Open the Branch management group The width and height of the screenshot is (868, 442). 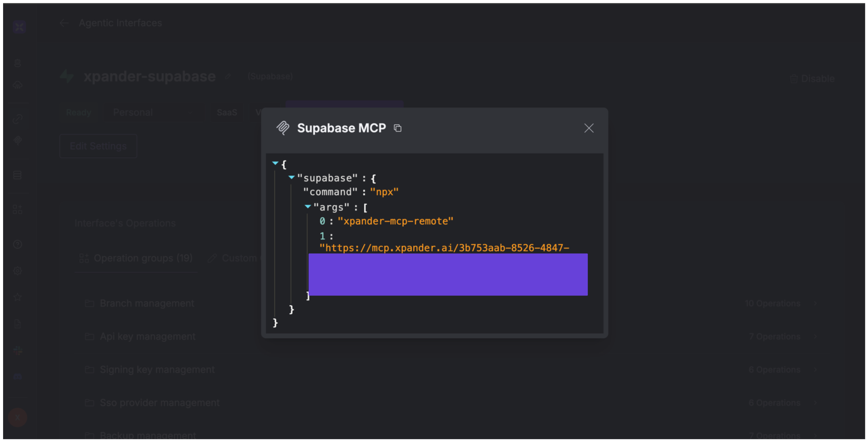[x=147, y=303]
